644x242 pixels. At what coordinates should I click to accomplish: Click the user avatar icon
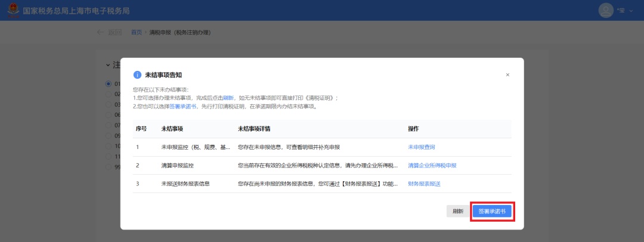(x=606, y=10)
